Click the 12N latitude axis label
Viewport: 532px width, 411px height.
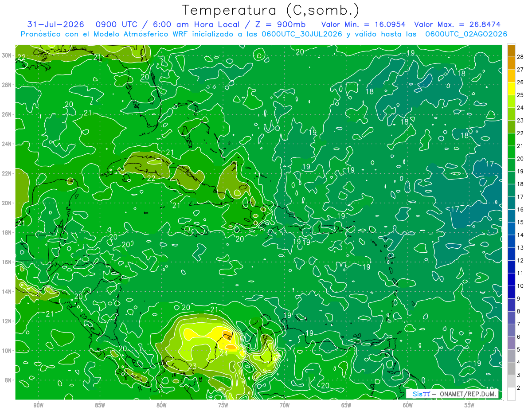(x=8, y=321)
